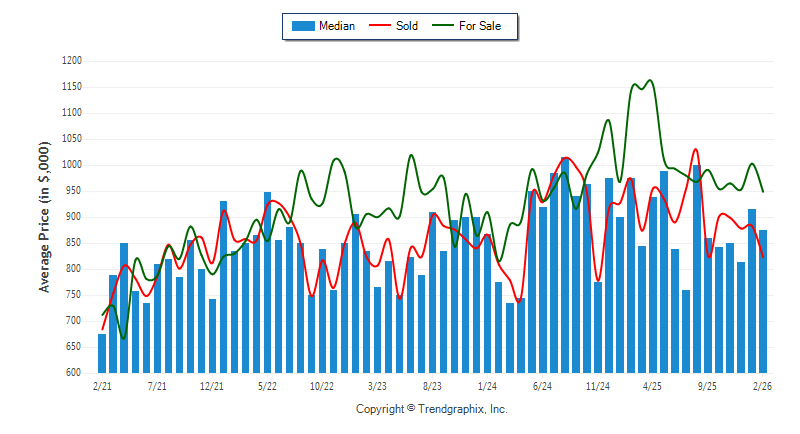Screen dimensions: 800x434
Task: Select the Median bar above 5/22 label
Action: (x=267, y=282)
